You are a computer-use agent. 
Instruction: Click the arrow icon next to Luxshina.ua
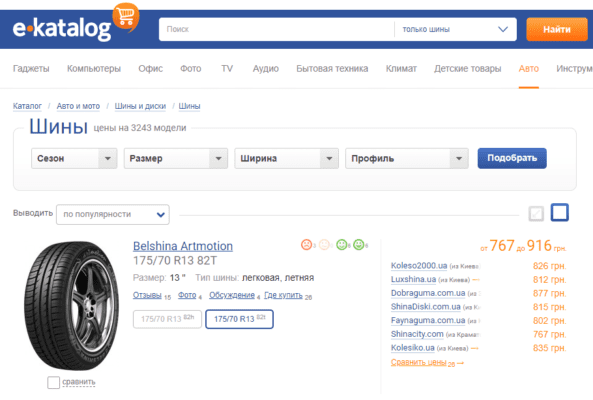pos(476,280)
